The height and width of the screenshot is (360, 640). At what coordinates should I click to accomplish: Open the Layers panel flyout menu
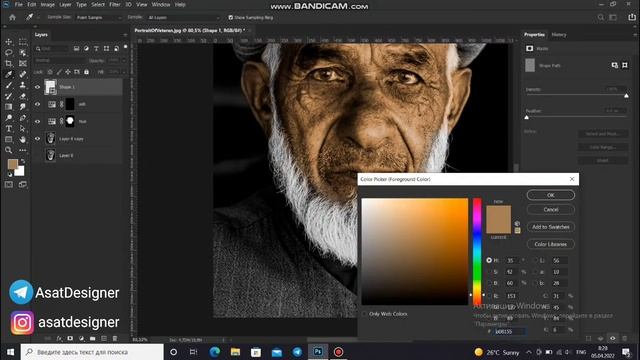pos(125,35)
